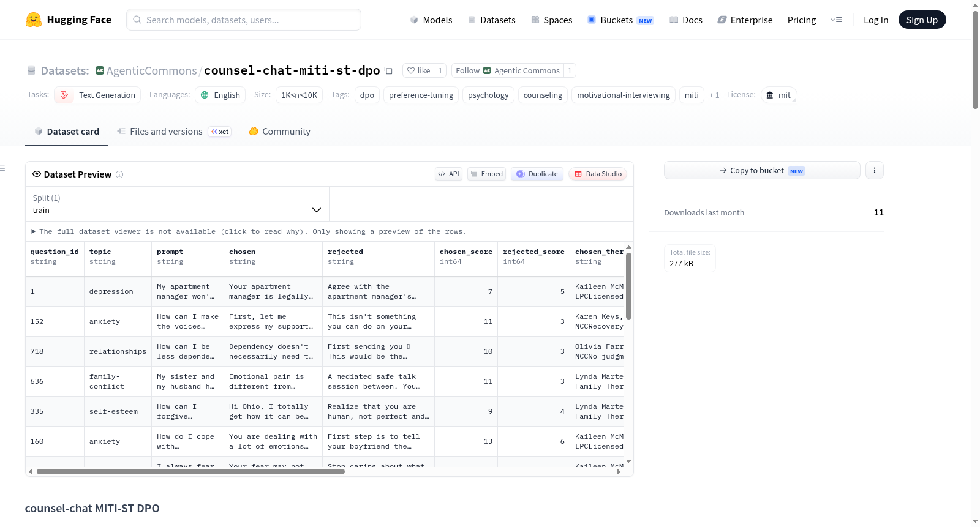The image size is (980, 527).
Task: Select the dpo tag
Action: [x=367, y=95]
